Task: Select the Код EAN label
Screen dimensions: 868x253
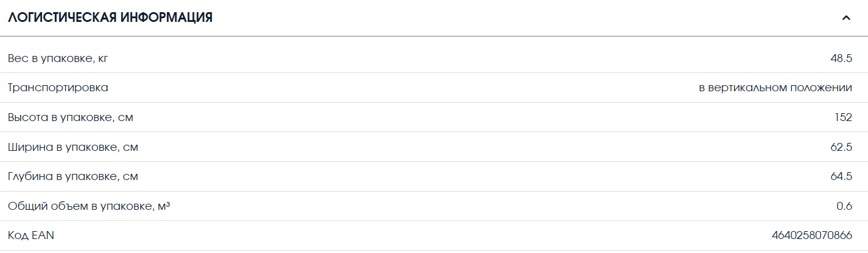Action: 31,235
